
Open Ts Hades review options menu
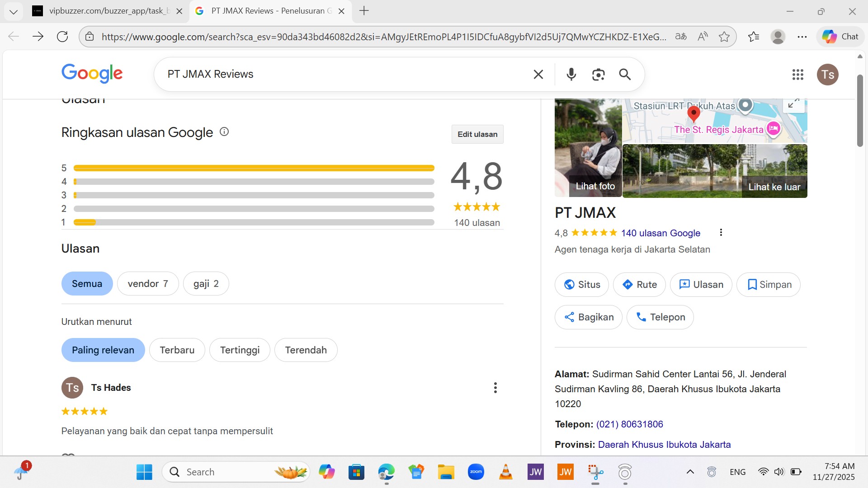tap(495, 388)
